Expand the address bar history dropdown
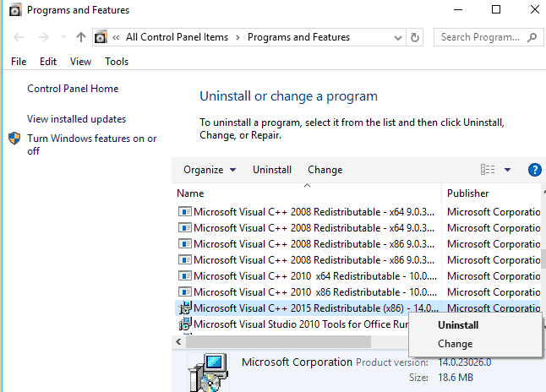 [397, 38]
